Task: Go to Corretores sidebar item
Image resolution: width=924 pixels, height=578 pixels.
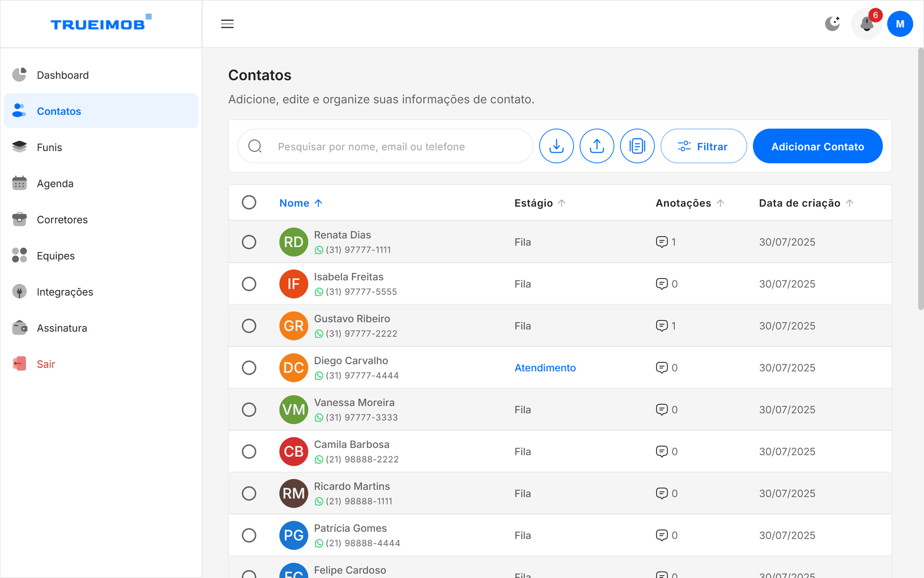Action: (62, 220)
